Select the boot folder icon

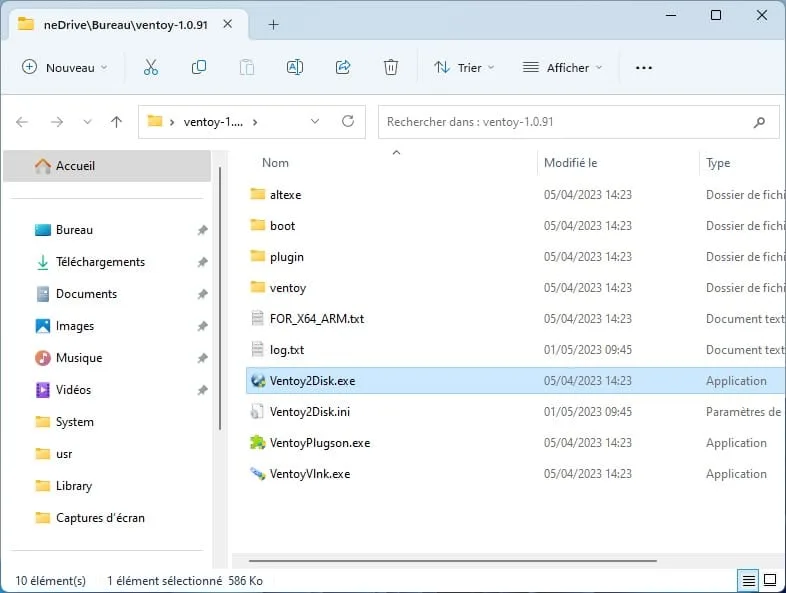click(x=258, y=225)
